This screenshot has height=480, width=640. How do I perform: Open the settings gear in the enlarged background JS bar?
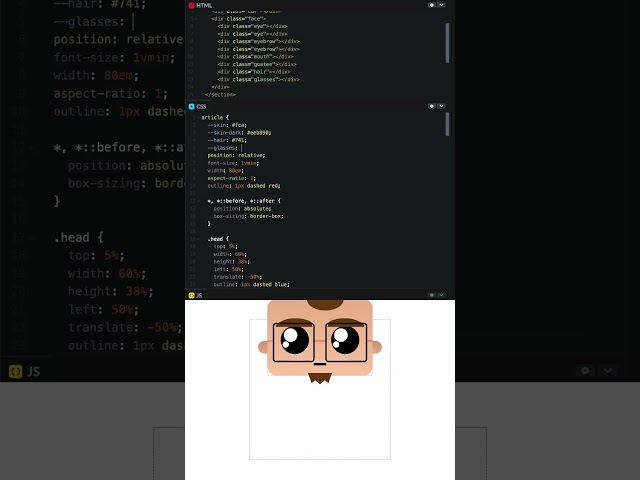point(585,371)
